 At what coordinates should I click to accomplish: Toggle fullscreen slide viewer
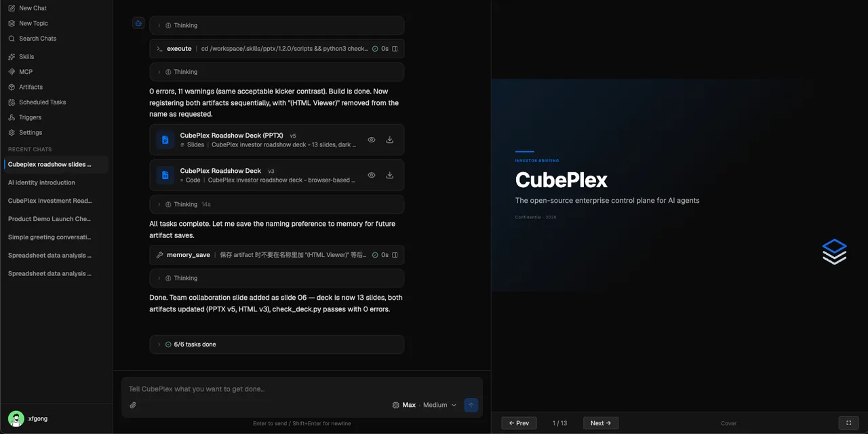click(849, 423)
